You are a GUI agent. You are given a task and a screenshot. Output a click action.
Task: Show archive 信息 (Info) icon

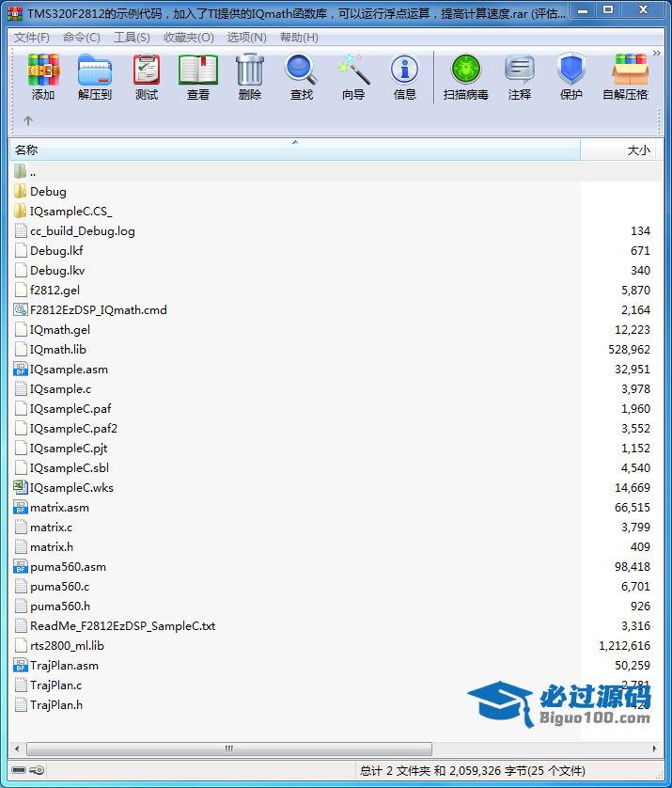pos(404,70)
